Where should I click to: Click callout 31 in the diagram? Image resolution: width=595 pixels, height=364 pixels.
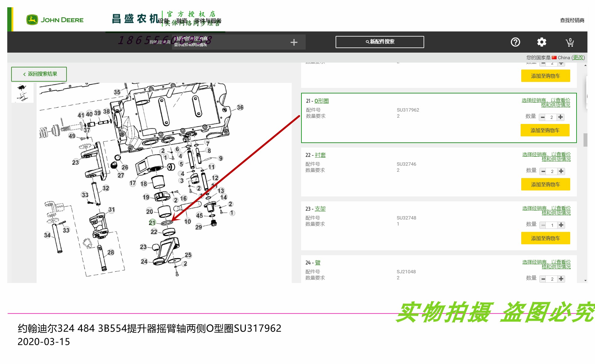click(x=112, y=210)
